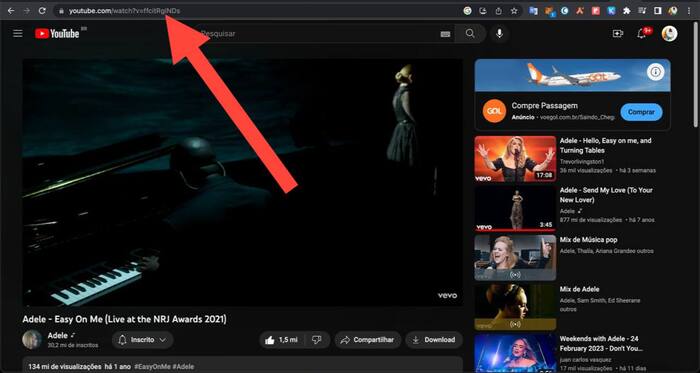Click the padlock site info icon
Screen dimensions: 700x373
pyautogui.click(x=62, y=11)
